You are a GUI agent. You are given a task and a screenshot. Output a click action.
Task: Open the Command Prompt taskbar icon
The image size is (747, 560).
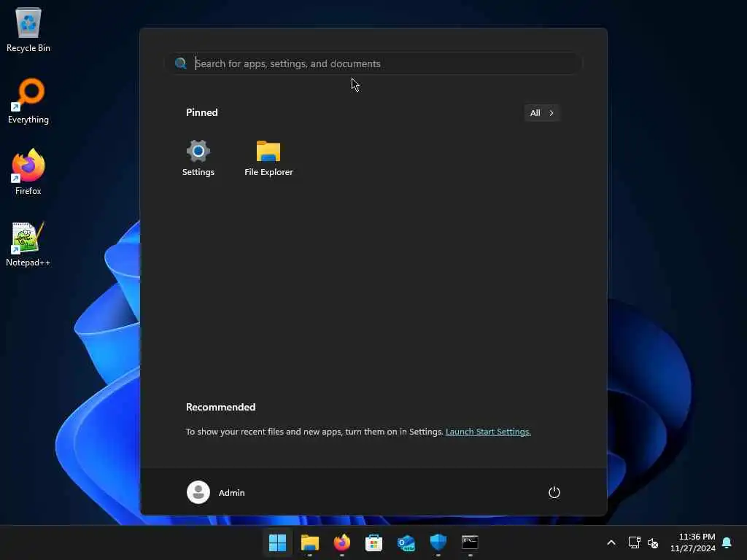pyautogui.click(x=470, y=542)
